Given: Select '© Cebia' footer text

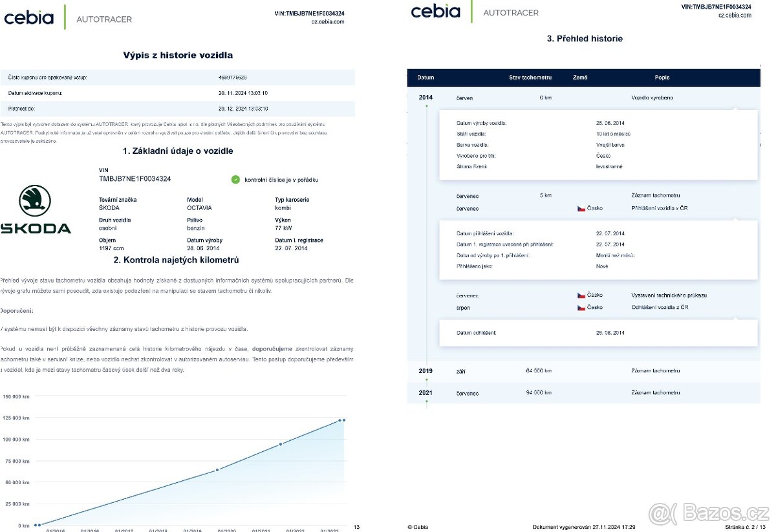Looking at the screenshot, I should [x=417, y=527].
